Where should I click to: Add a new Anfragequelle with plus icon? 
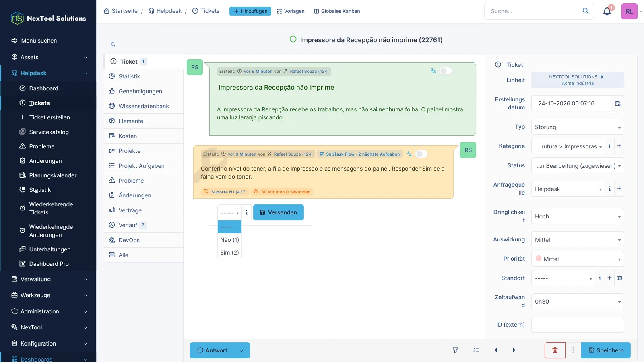pyautogui.click(x=619, y=189)
